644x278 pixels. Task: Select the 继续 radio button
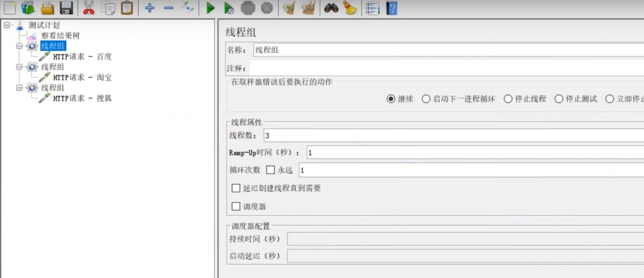click(391, 99)
